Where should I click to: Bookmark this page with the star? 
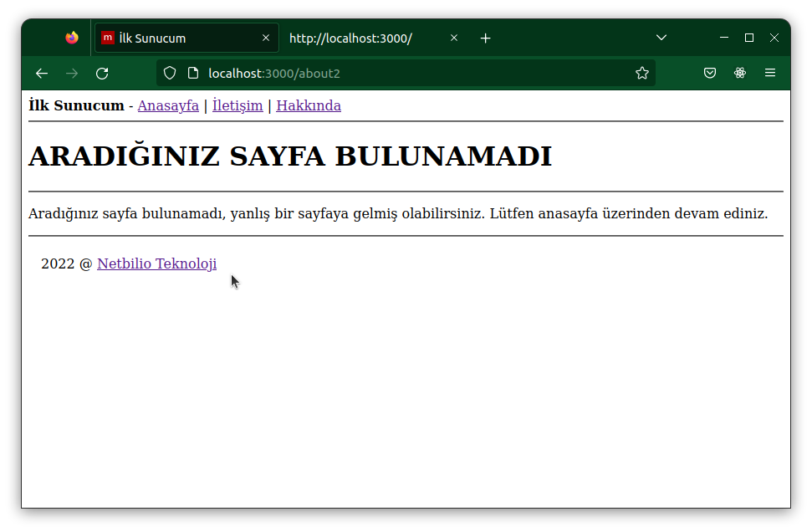[x=642, y=73]
